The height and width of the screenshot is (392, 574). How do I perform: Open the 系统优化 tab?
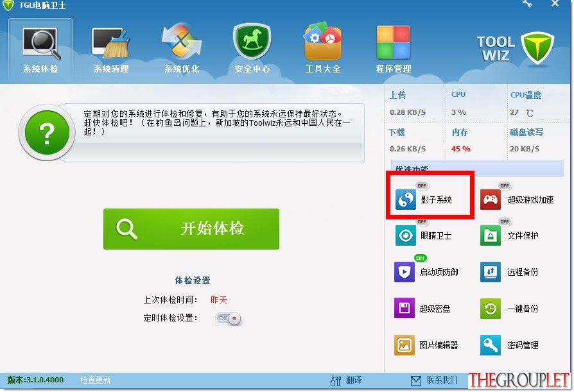[x=182, y=49]
